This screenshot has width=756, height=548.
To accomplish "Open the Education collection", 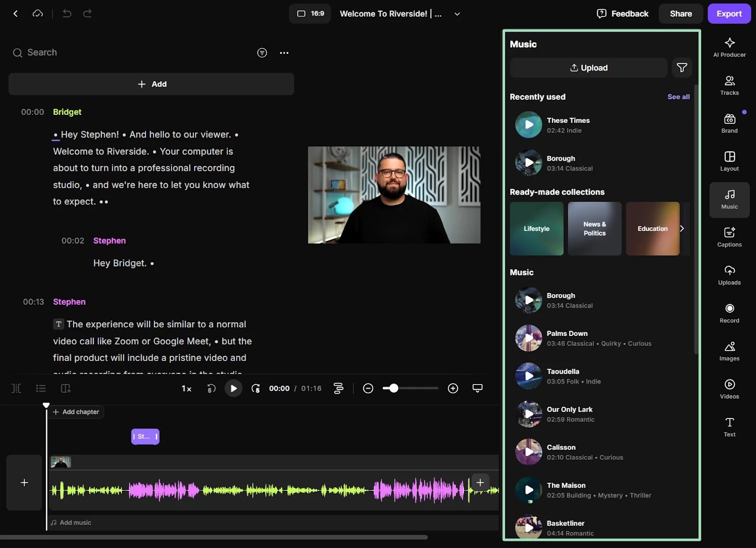I will (653, 229).
